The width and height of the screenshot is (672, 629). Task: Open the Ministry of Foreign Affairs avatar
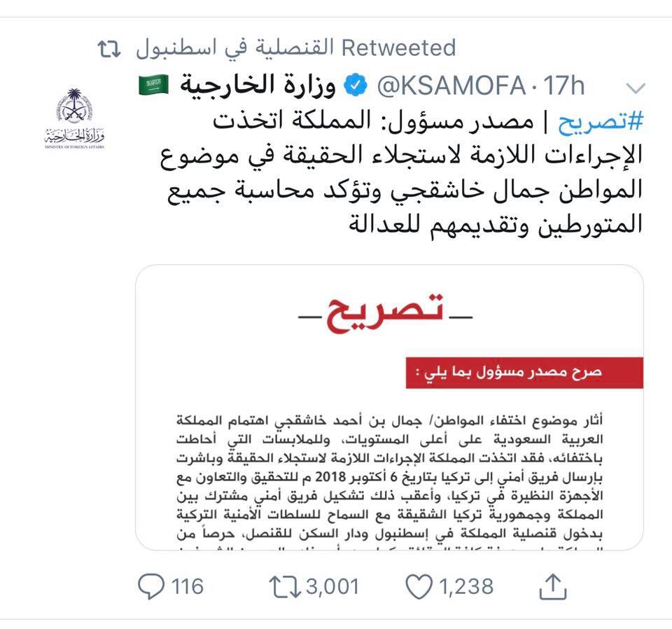[75, 118]
